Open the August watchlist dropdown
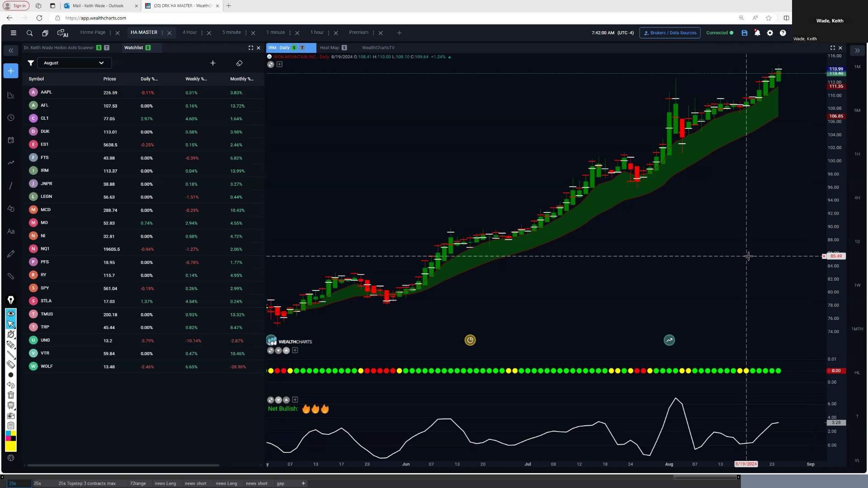This screenshot has height=488, width=868. click(74, 63)
